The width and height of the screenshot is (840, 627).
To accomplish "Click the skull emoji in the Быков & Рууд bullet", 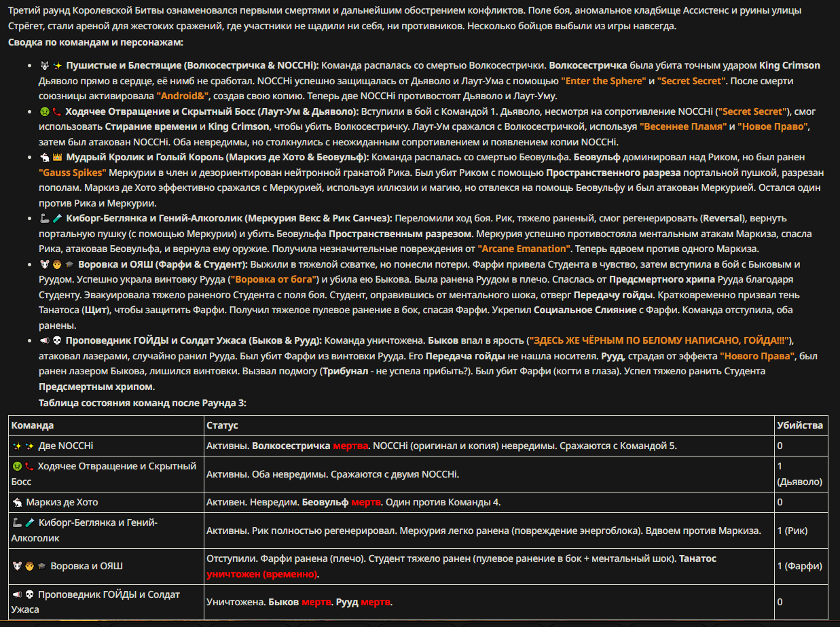I will 57,340.
